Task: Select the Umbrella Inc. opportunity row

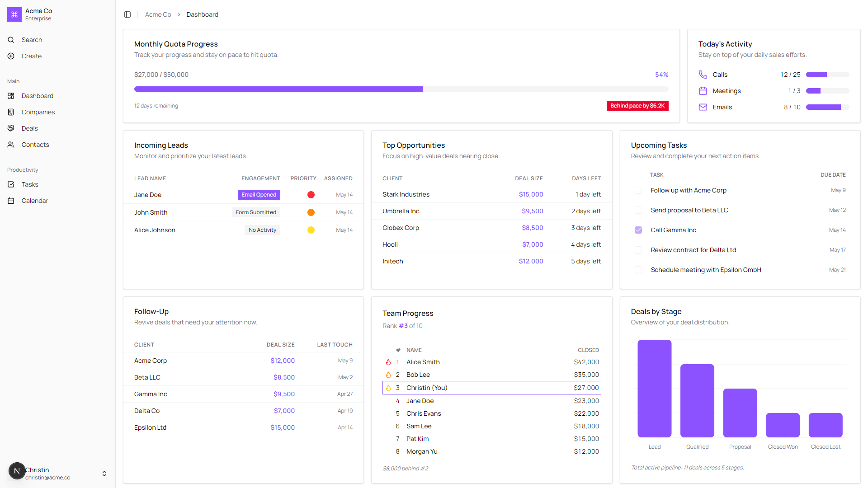Action: (x=492, y=211)
